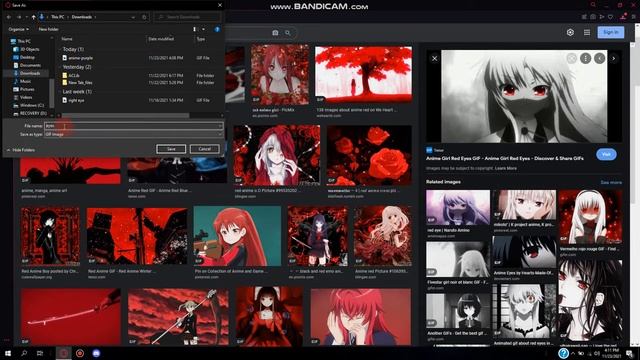Open Documents in the navigation tree
This screenshot has height=360, width=640.
27,65
